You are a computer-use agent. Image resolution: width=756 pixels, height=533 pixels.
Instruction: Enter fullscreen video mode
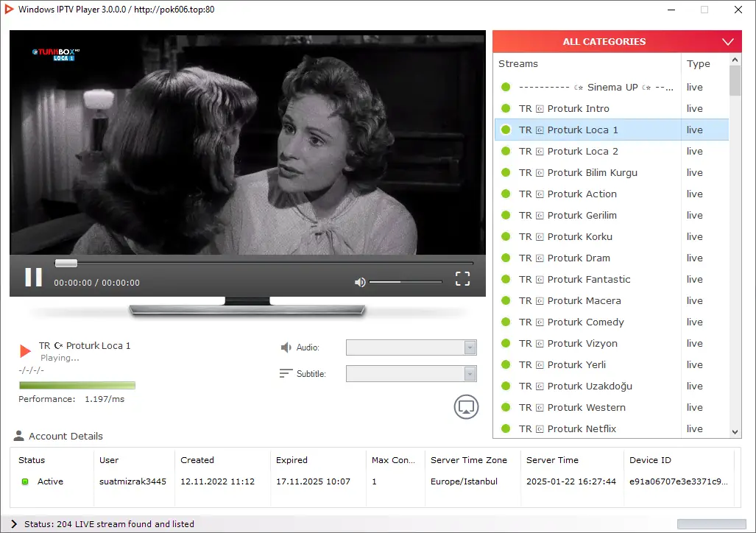(x=462, y=278)
